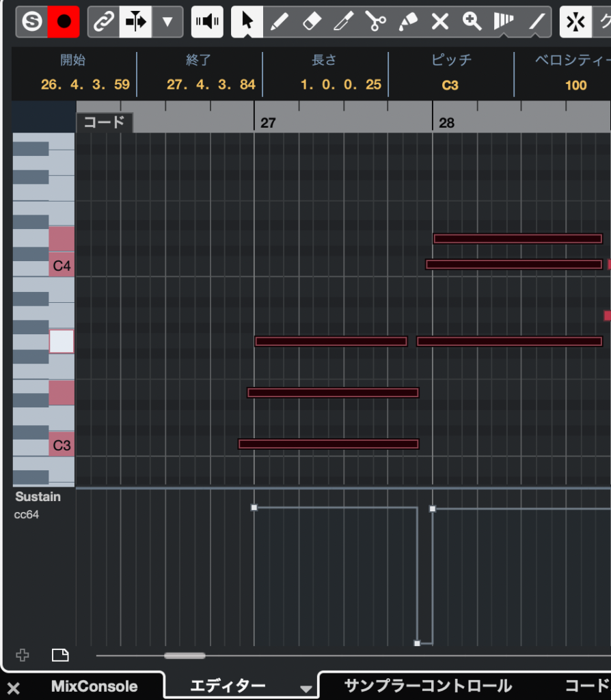Select the Glue tool
The width and height of the screenshot is (611, 700).
[408, 22]
